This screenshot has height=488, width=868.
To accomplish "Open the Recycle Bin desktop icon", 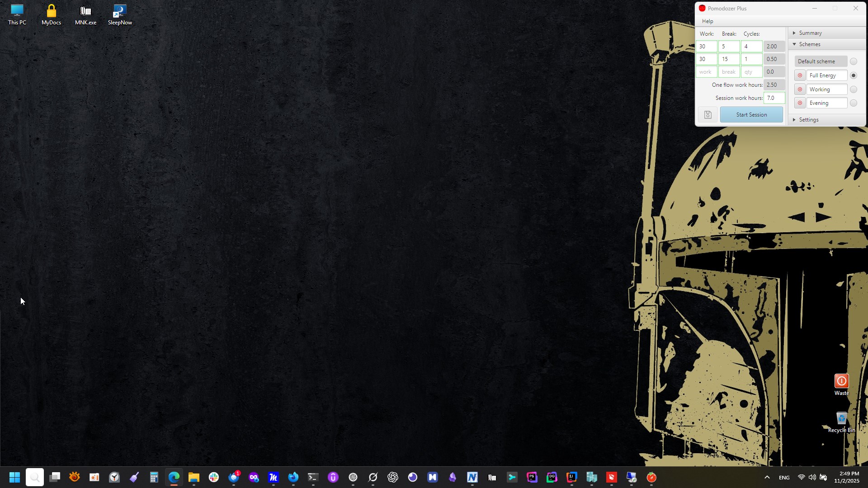I will [x=841, y=419].
